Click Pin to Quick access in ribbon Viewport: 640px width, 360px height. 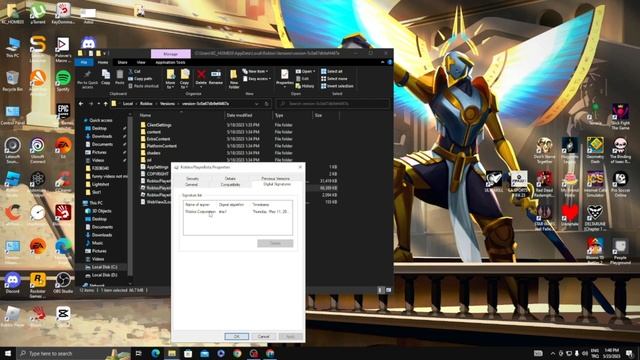coord(87,79)
